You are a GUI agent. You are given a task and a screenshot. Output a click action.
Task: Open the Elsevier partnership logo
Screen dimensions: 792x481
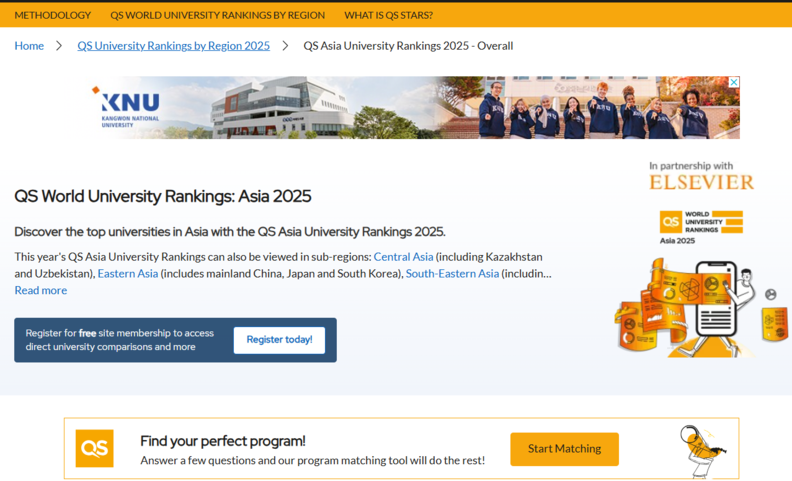point(702,182)
